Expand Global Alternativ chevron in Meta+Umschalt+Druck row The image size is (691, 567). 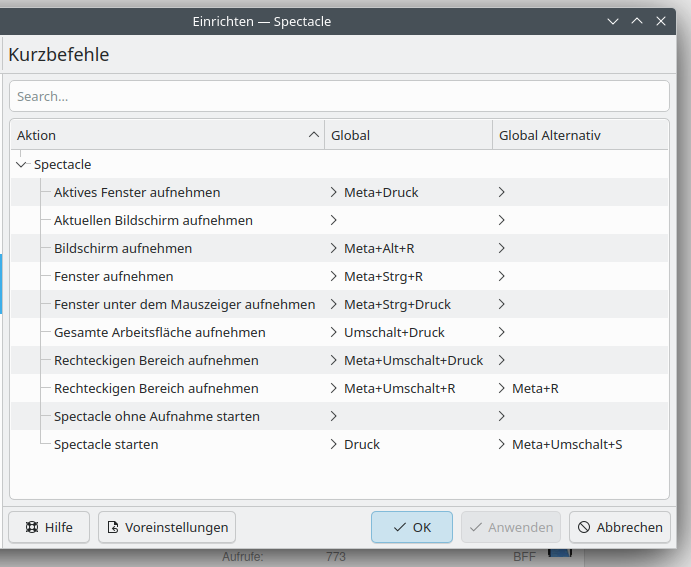[x=502, y=360]
